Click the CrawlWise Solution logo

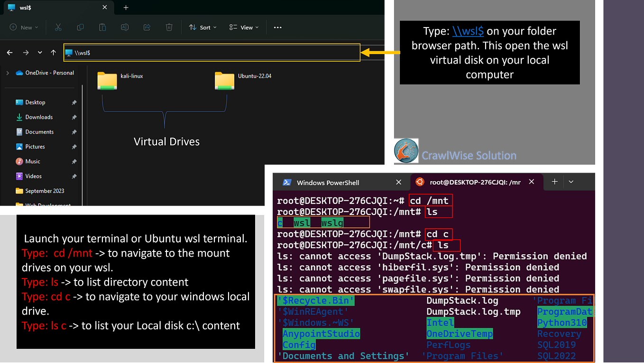pyautogui.click(x=405, y=150)
